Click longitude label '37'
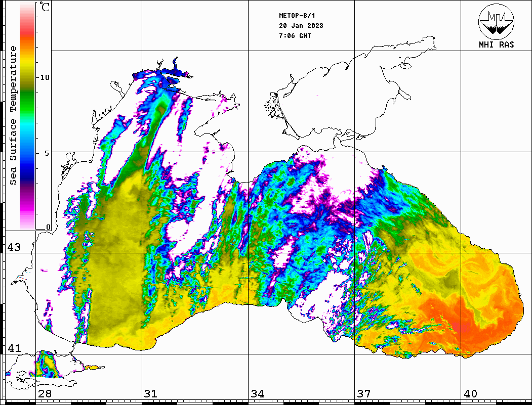 pyautogui.click(x=364, y=394)
